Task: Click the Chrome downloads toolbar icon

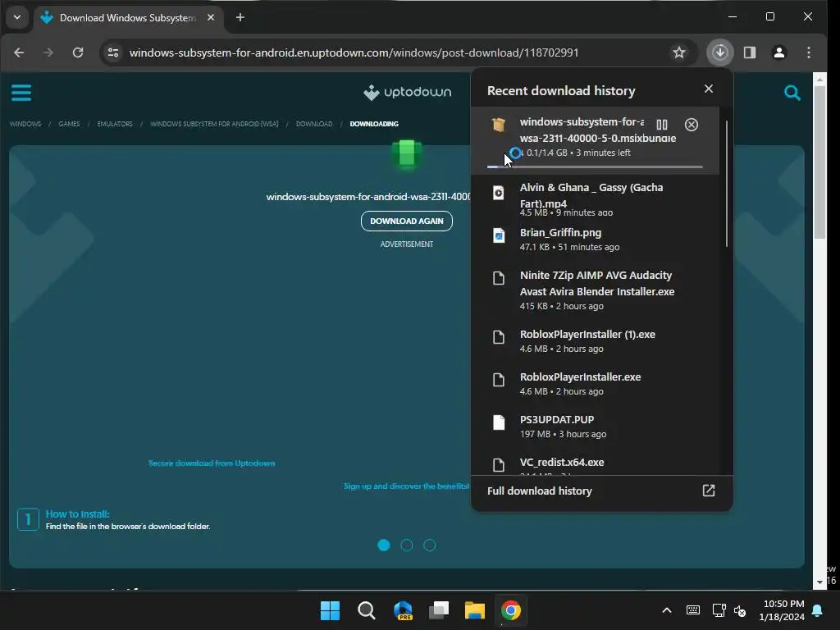Action: click(719, 52)
